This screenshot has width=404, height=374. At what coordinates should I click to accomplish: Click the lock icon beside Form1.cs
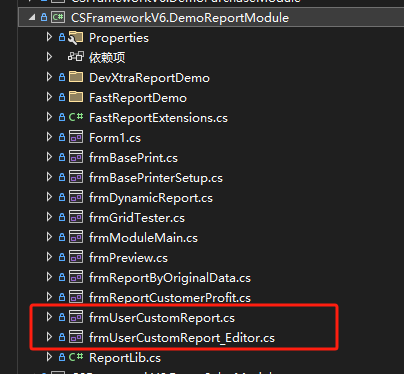pos(62,137)
